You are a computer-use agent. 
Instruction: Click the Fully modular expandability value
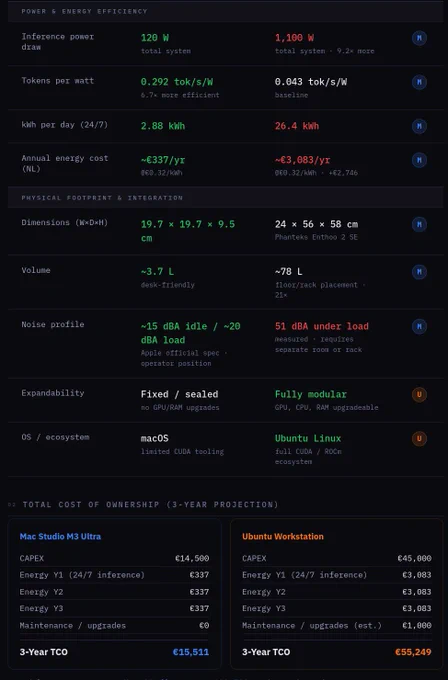click(x=311, y=394)
